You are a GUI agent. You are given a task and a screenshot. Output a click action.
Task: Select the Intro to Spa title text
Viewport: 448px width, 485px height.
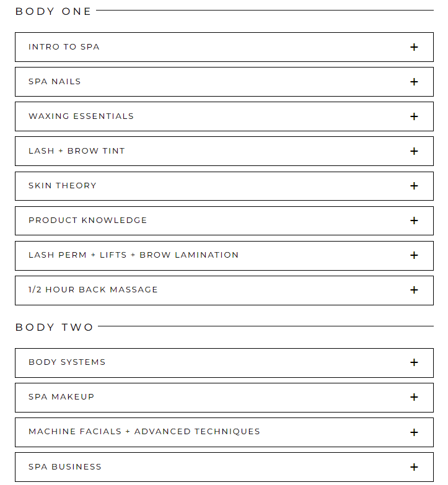click(x=64, y=47)
